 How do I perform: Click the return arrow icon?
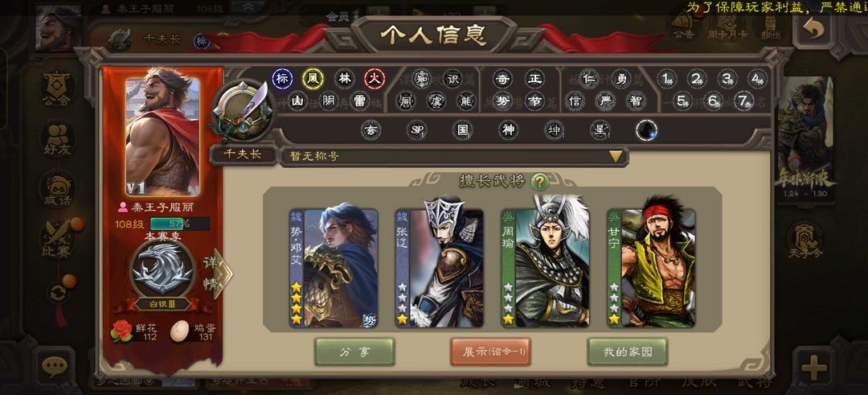point(813,29)
